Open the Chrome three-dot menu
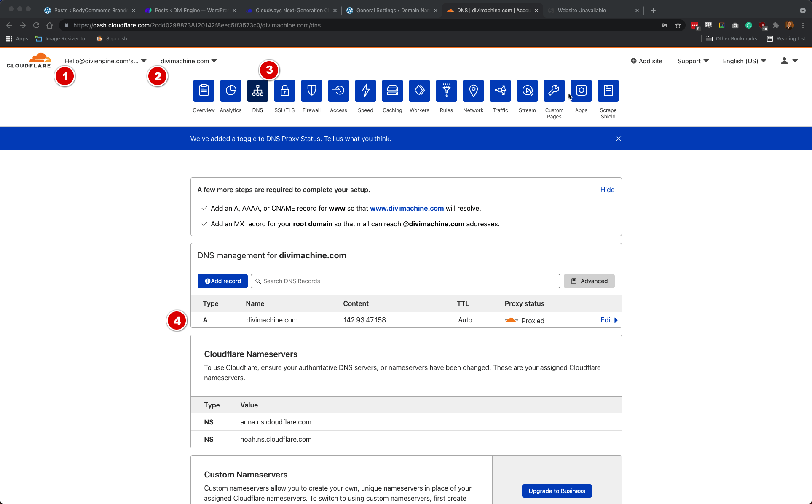This screenshot has width=812, height=504. pyautogui.click(x=803, y=25)
